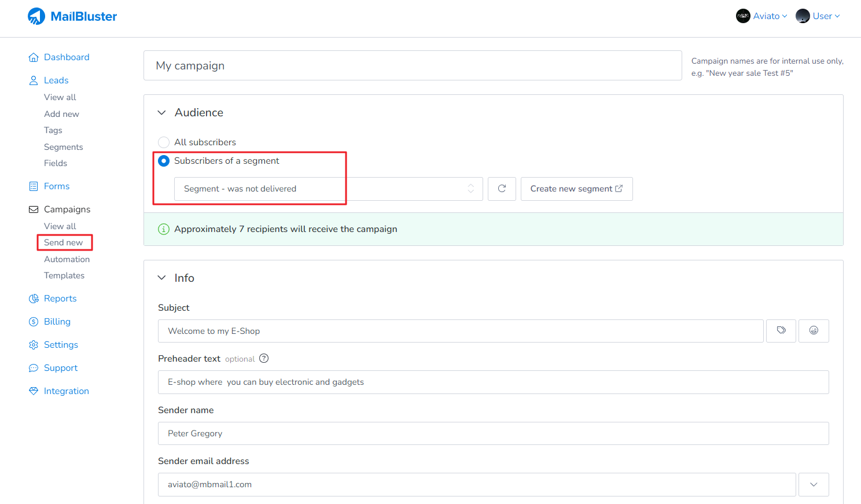
Task: Click the Billing dollar icon
Action: (34, 322)
